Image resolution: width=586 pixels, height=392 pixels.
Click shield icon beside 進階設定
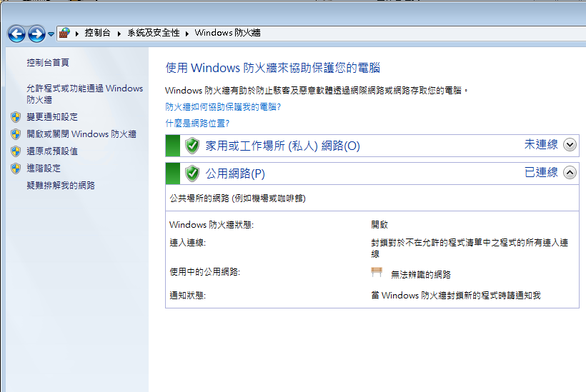click(16, 169)
